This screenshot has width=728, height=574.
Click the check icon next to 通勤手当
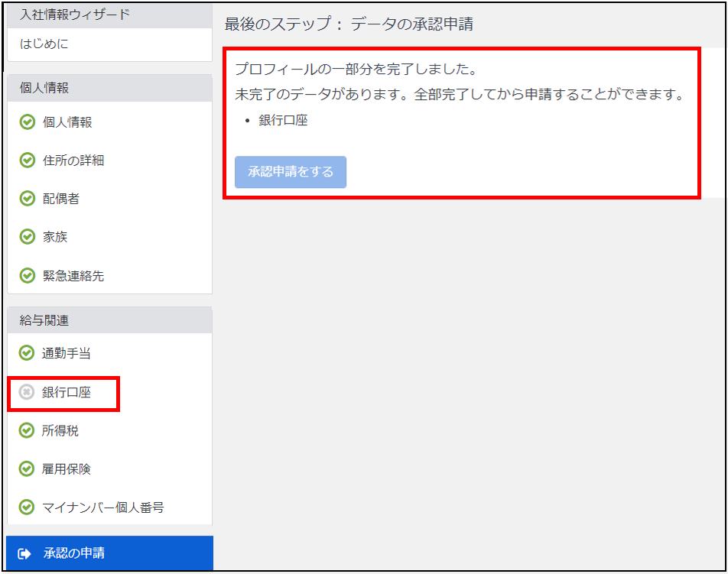pos(28,353)
